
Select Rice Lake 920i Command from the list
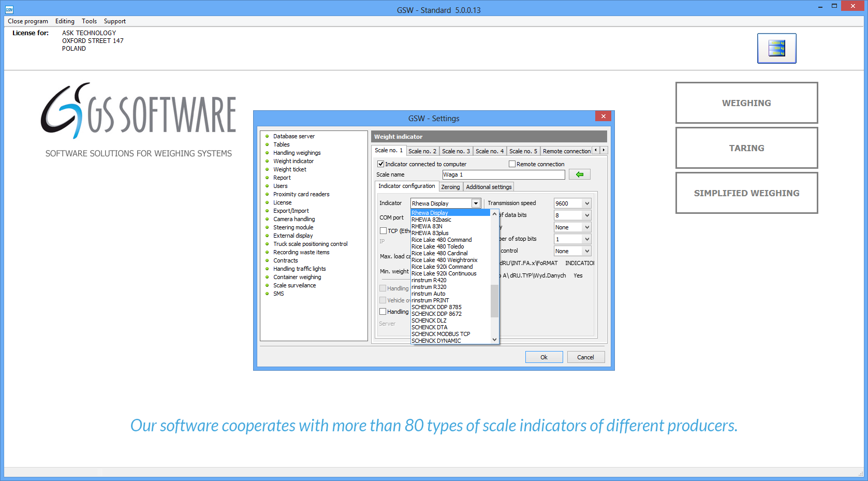442,267
